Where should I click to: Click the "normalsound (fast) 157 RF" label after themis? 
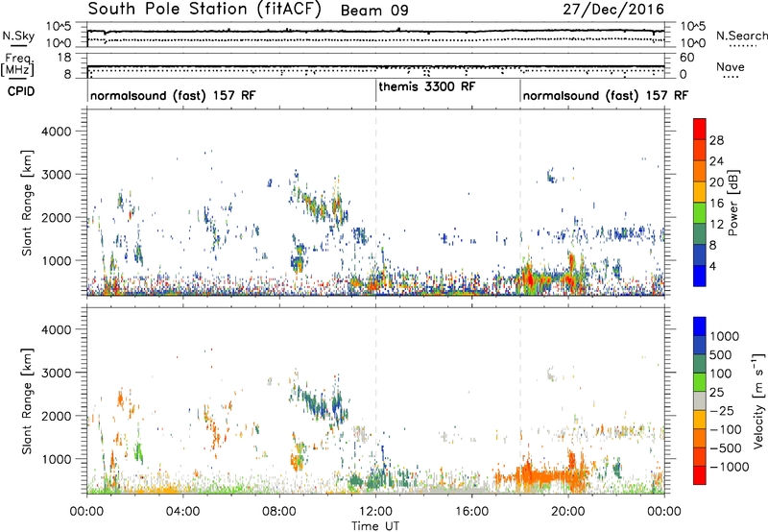(x=606, y=95)
